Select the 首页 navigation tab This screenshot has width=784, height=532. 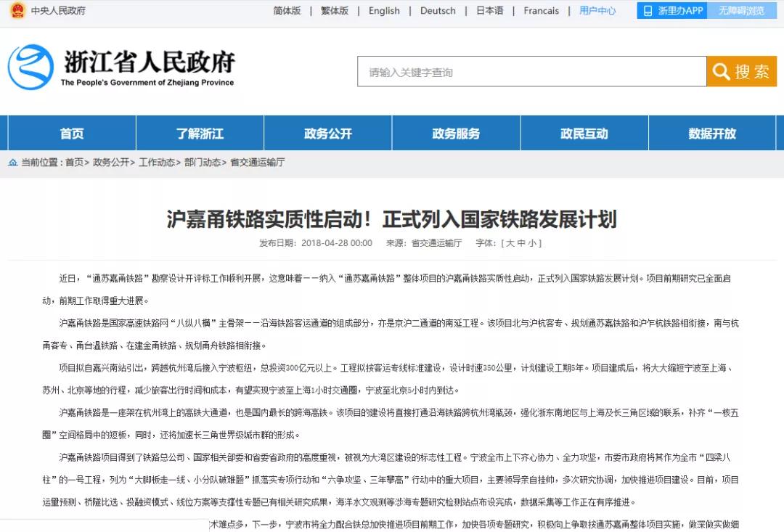click(71, 133)
